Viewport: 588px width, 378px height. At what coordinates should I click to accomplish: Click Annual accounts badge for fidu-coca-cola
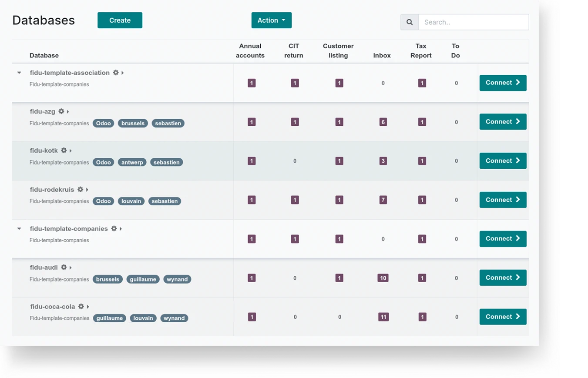coord(252,317)
